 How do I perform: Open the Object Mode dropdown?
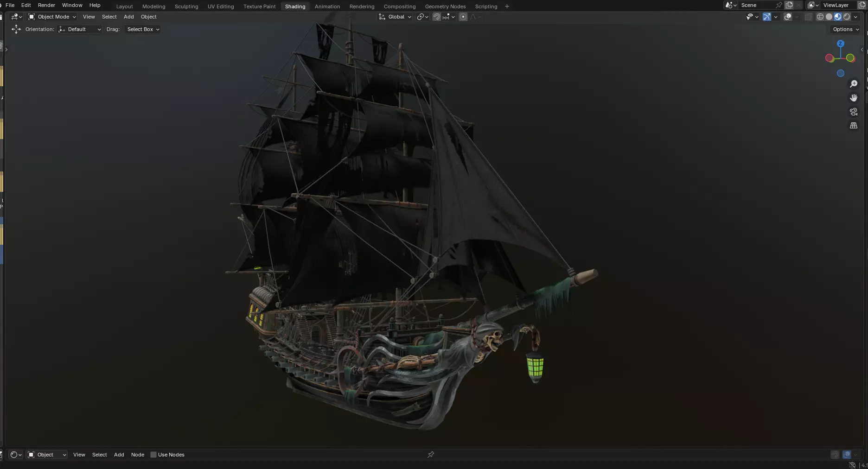click(x=52, y=17)
